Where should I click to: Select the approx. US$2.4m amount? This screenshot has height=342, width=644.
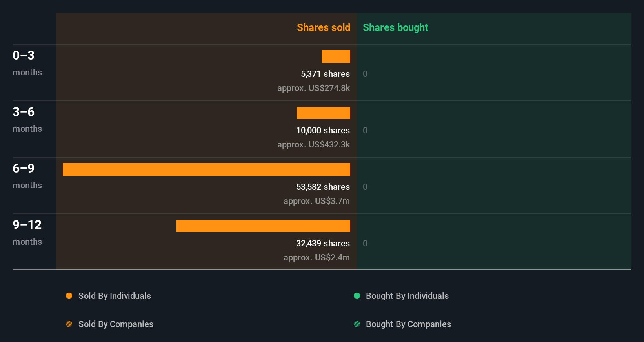tap(317, 257)
